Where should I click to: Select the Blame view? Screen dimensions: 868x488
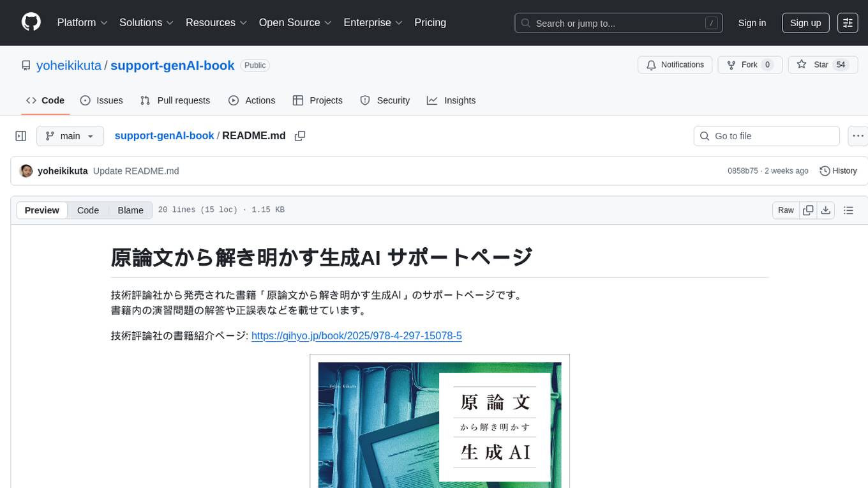point(130,210)
